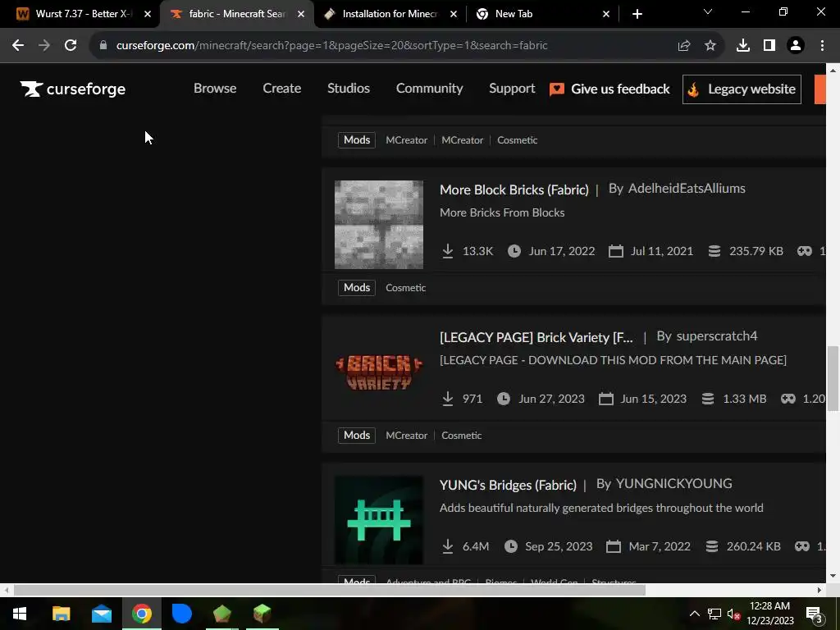Screen dimensions: 840x630
Task: Click the scroll right arrow
Action: tap(819, 591)
